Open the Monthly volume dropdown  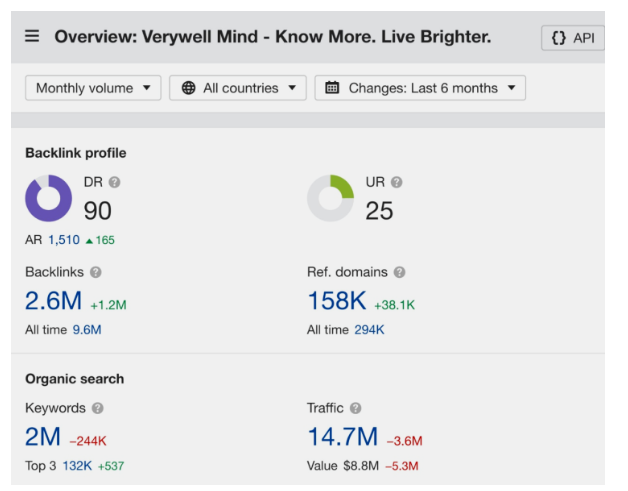[93, 88]
